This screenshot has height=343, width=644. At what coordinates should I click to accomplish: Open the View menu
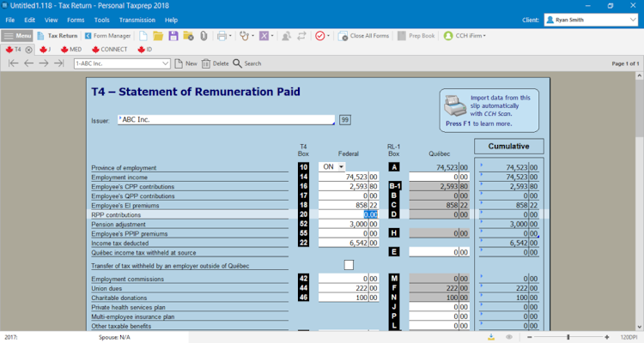(52, 20)
